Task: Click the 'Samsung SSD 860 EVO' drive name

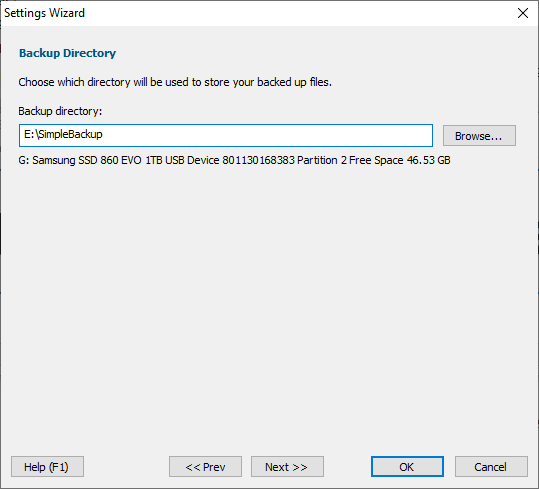Action: [x=87, y=160]
